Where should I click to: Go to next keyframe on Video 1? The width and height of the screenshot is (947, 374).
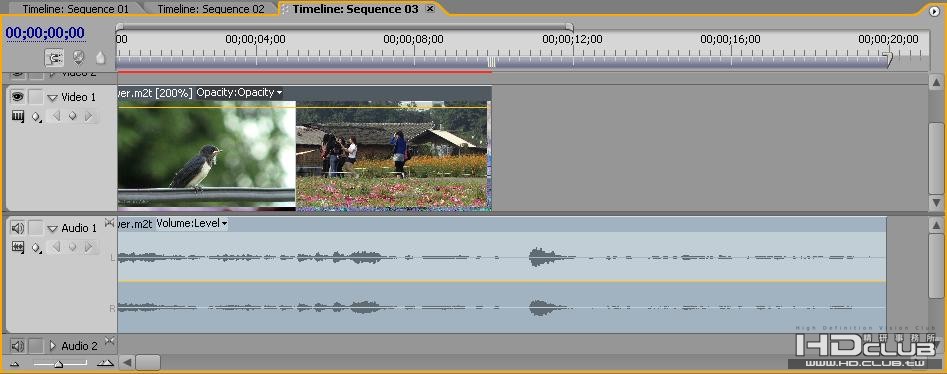(x=89, y=116)
